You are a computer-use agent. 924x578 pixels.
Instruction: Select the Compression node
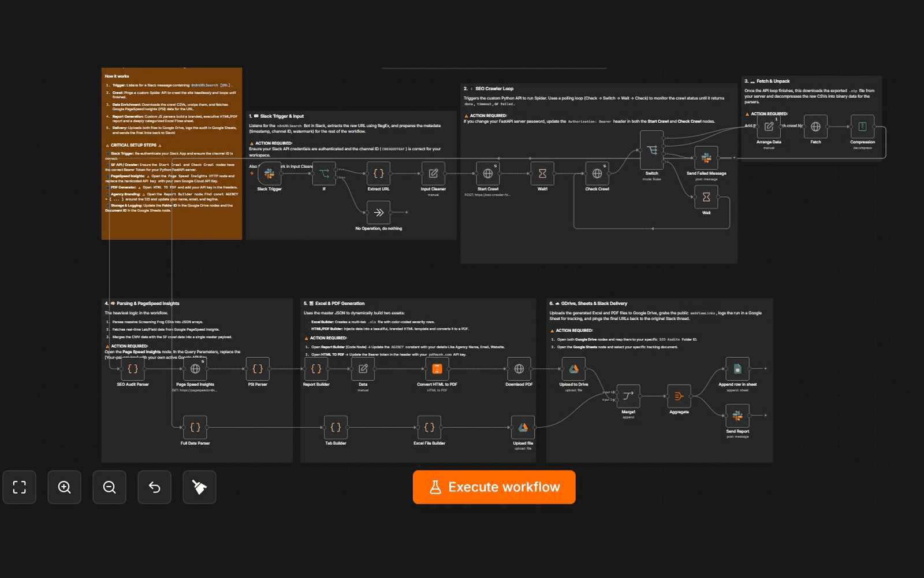point(862,127)
